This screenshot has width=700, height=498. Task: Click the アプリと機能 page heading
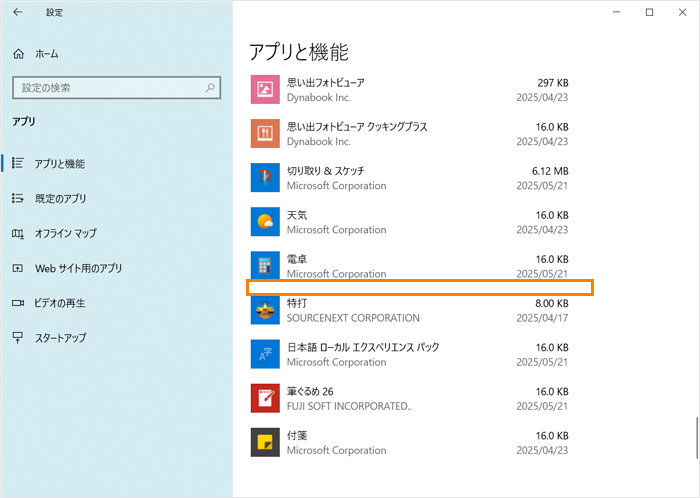[x=299, y=52]
